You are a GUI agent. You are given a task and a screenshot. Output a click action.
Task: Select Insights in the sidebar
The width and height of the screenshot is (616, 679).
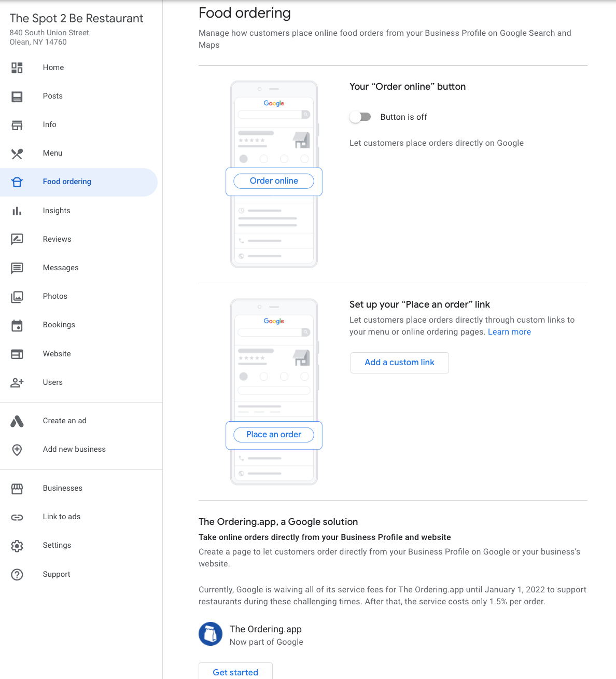point(57,211)
